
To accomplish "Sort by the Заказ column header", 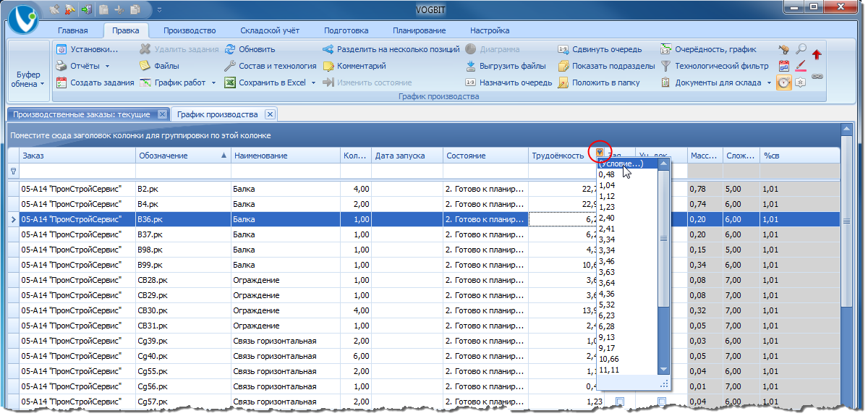I will [77, 156].
